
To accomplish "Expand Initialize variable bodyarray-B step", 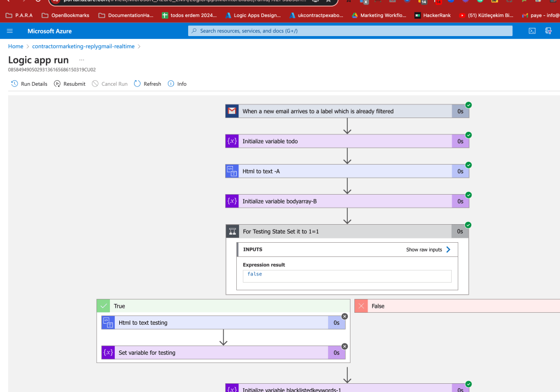I will point(347,201).
